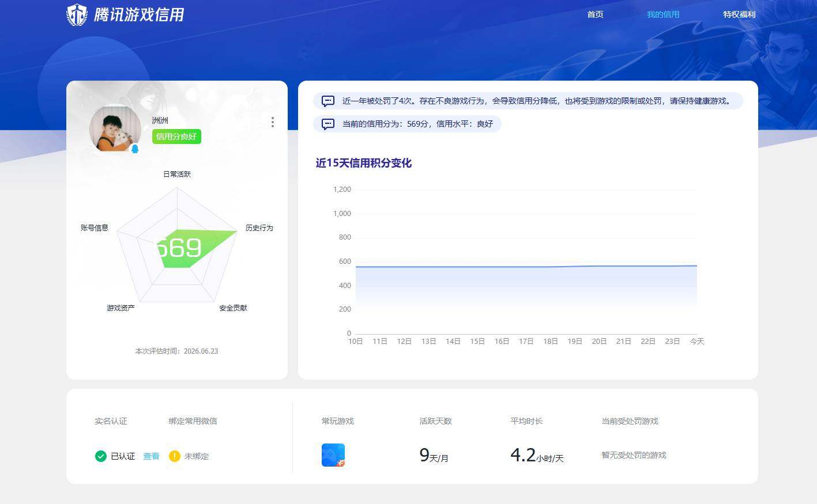
Task: Click the 平均时长 label
Action: pyautogui.click(x=526, y=421)
